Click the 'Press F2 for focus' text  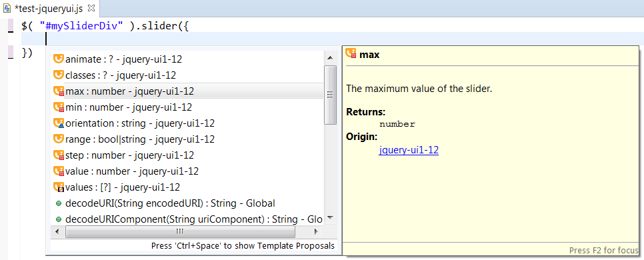pos(604,250)
